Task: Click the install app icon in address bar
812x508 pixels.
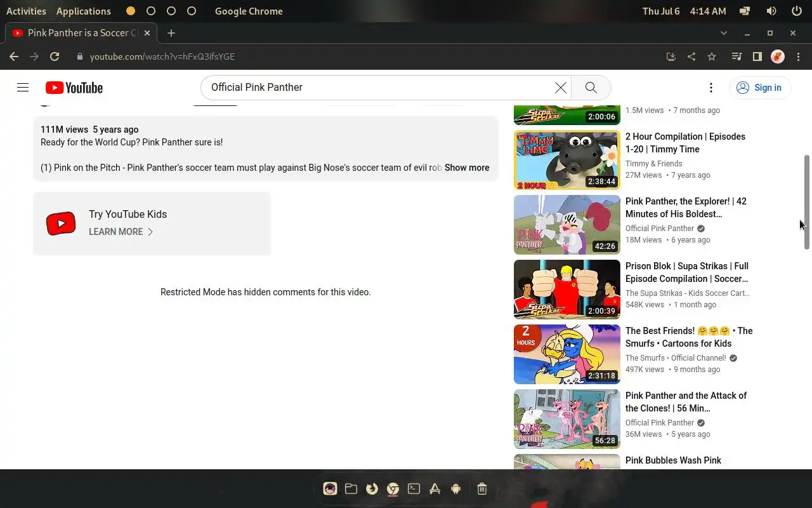Action: point(671,57)
